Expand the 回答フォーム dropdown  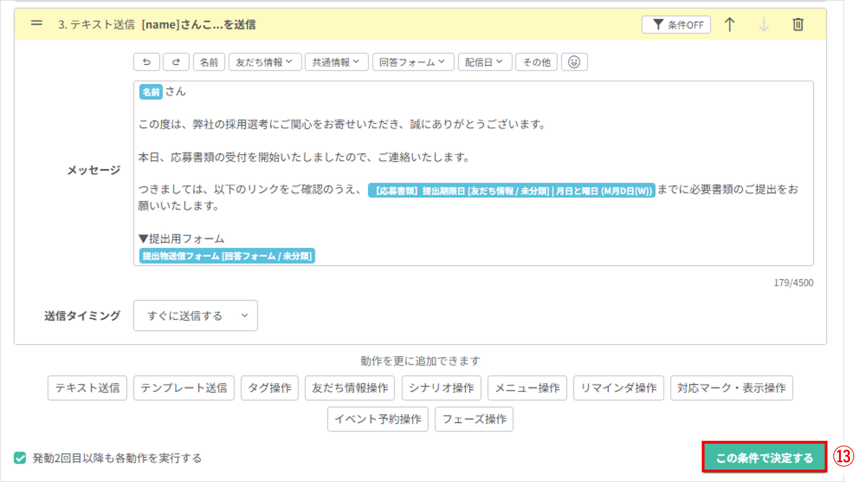[x=413, y=62]
